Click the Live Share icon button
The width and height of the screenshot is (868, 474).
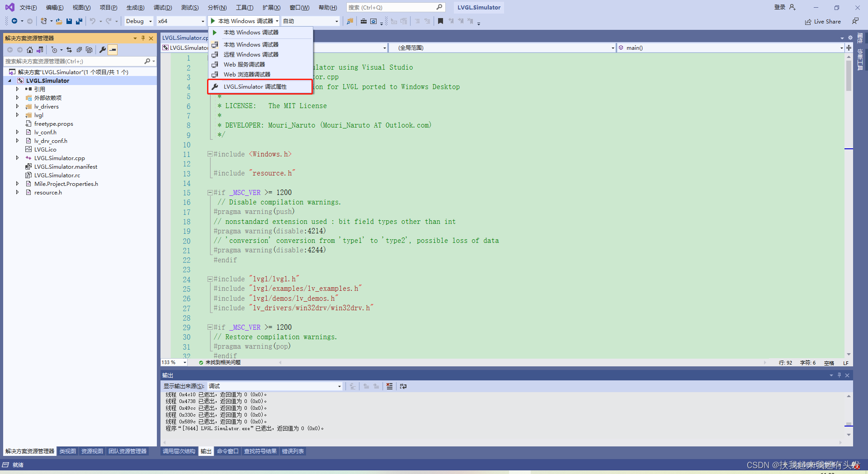pyautogui.click(x=823, y=21)
